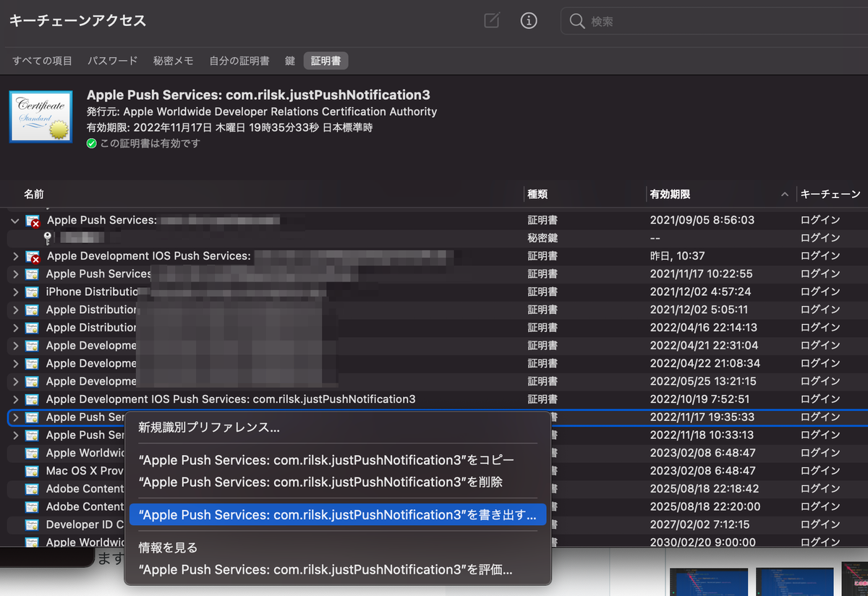Image resolution: width=868 pixels, height=596 pixels.
Task: Click expiry date 2030/02/20 9:00:00
Action: coord(702,542)
